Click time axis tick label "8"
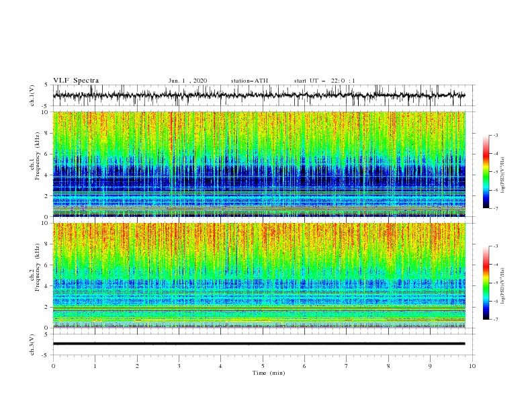This screenshot has width=532, height=411. pyautogui.click(x=388, y=366)
